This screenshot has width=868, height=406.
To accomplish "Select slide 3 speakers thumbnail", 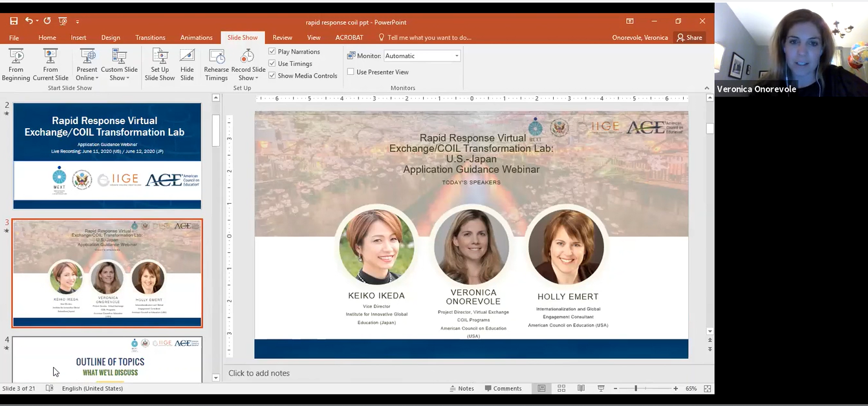I will click(x=107, y=273).
